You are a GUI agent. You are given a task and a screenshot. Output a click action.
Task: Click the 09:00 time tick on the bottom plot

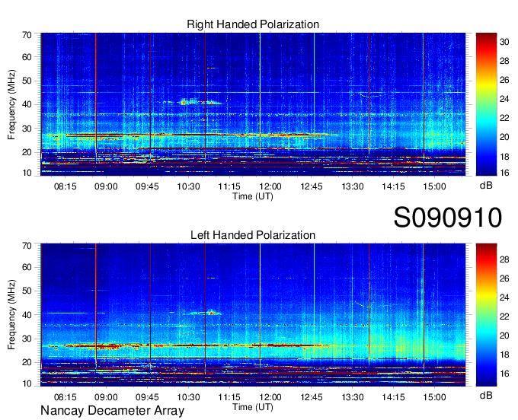106,397
